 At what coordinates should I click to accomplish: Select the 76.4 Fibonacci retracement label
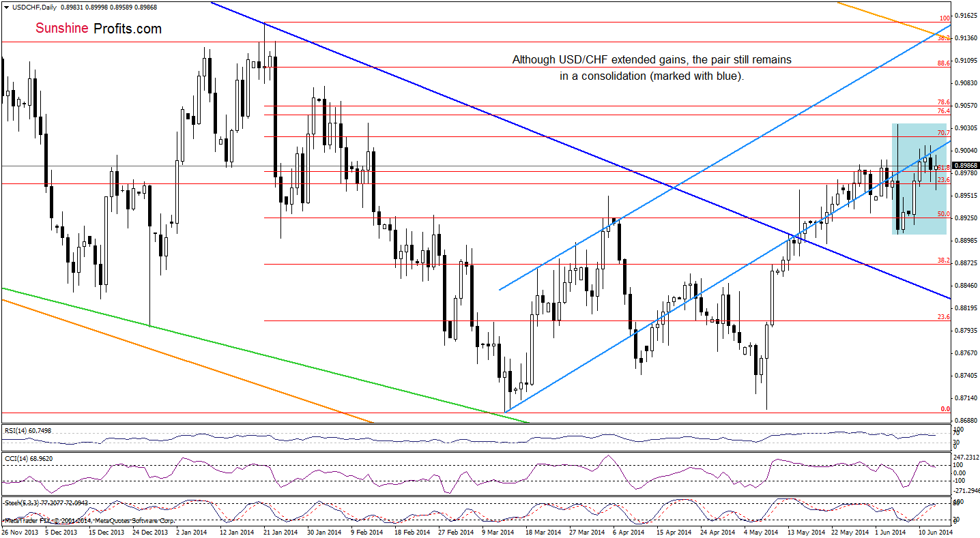944,111
